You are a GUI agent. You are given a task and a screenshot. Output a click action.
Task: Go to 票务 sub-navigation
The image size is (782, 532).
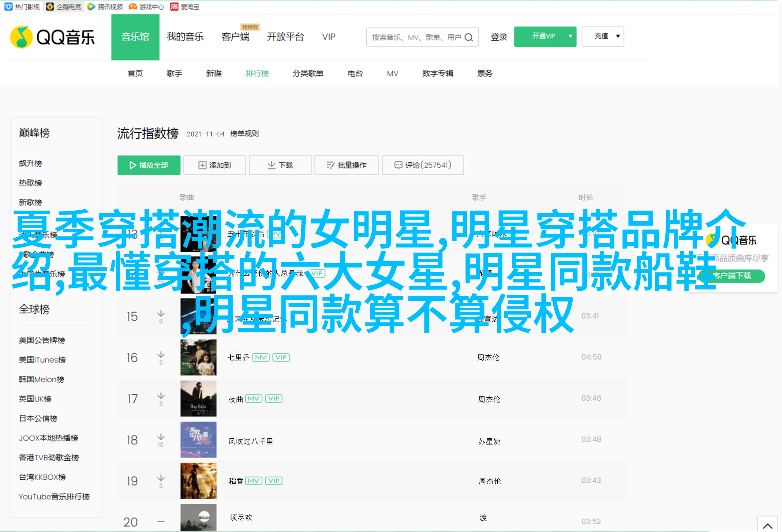coord(485,73)
